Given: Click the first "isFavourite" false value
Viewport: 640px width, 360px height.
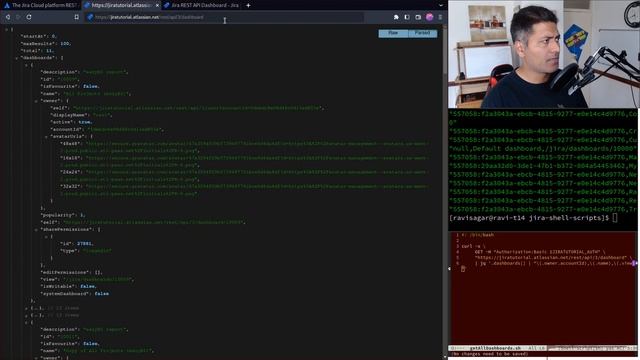Looking at the screenshot, I should pyautogui.click(x=89, y=87).
